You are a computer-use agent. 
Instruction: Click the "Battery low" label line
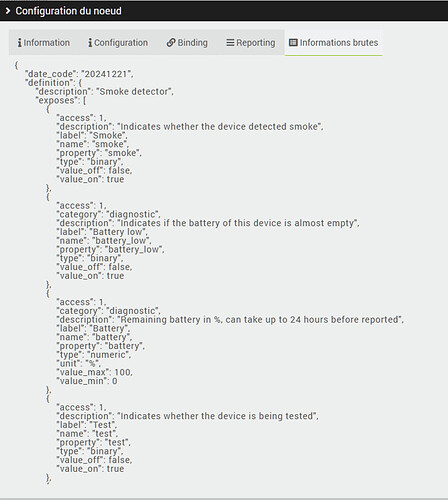102,232
